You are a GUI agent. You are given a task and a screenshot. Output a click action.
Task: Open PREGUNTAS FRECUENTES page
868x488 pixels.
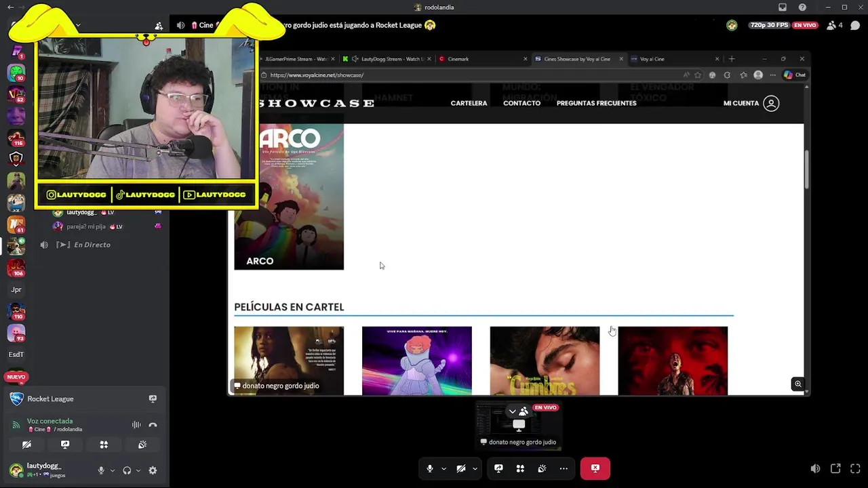[x=596, y=103]
